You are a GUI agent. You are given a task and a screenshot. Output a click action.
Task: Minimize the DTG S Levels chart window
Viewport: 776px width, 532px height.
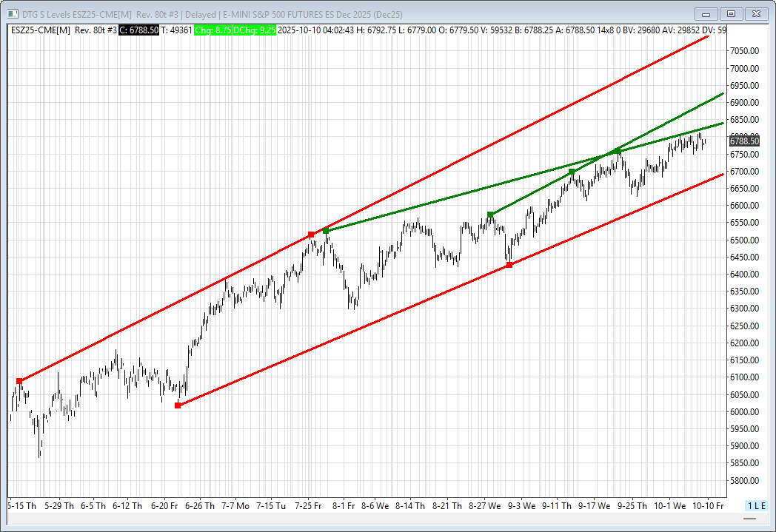click(707, 13)
